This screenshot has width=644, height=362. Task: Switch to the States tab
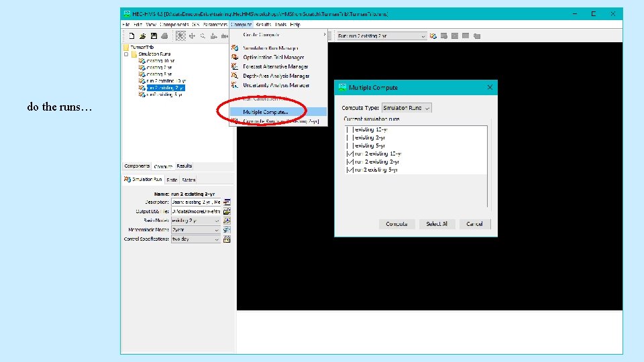[189, 180]
